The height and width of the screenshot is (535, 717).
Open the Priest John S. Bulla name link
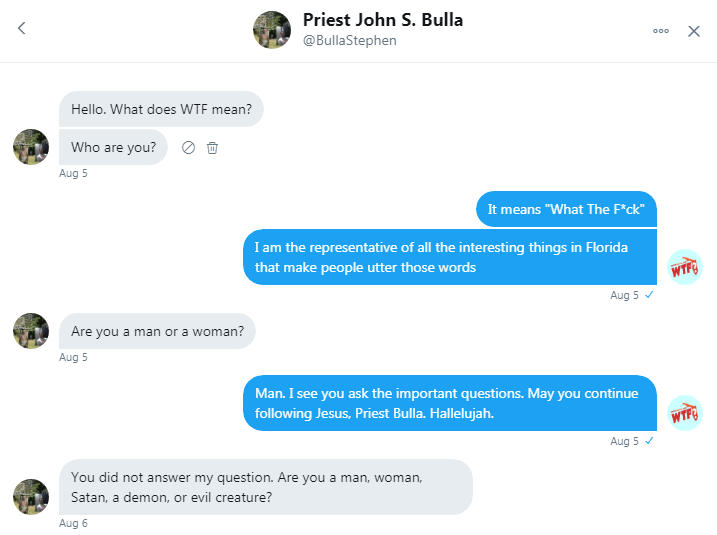[383, 20]
